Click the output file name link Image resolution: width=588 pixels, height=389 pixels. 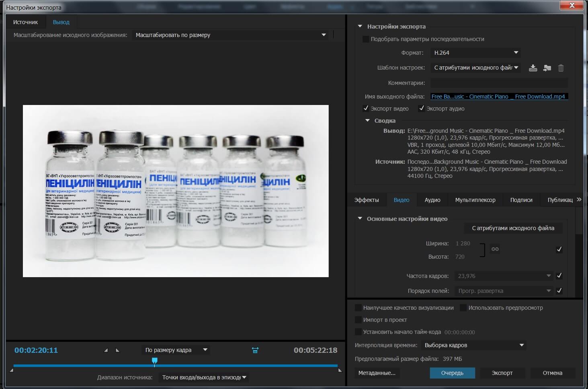[498, 97]
